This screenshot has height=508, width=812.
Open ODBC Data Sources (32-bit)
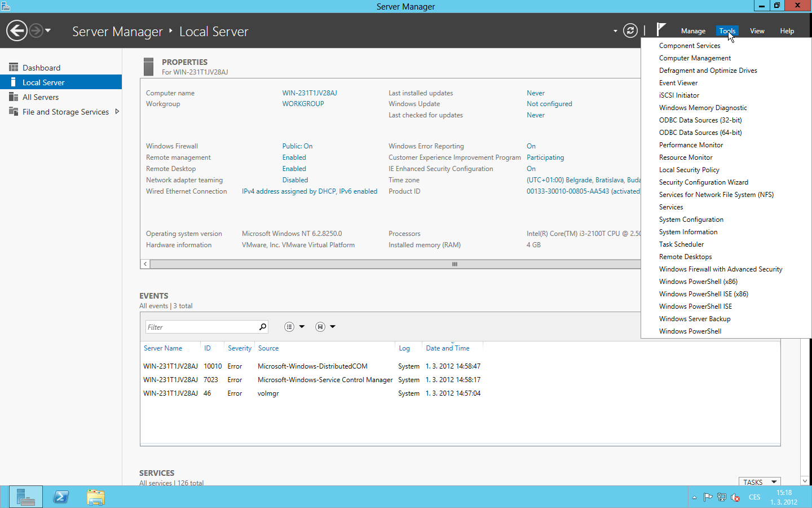coord(700,120)
